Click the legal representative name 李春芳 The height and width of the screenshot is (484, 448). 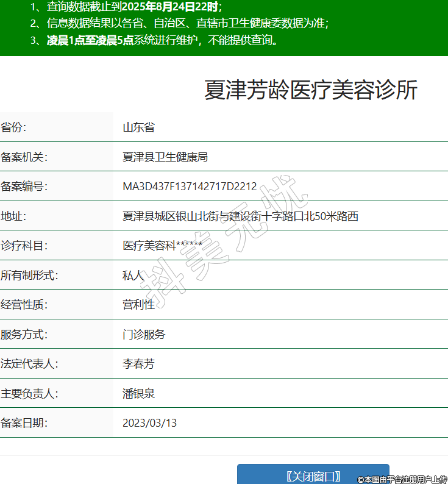(x=138, y=364)
